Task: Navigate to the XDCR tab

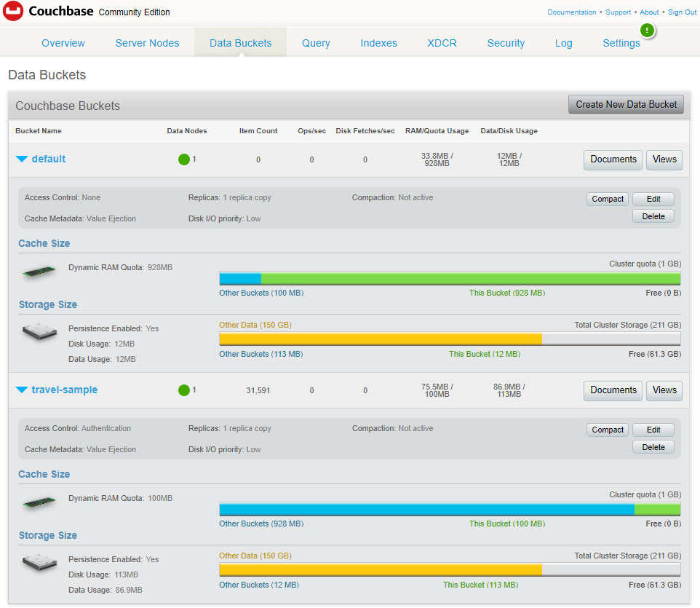Action: pyautogui.click(x=442, y=43)
